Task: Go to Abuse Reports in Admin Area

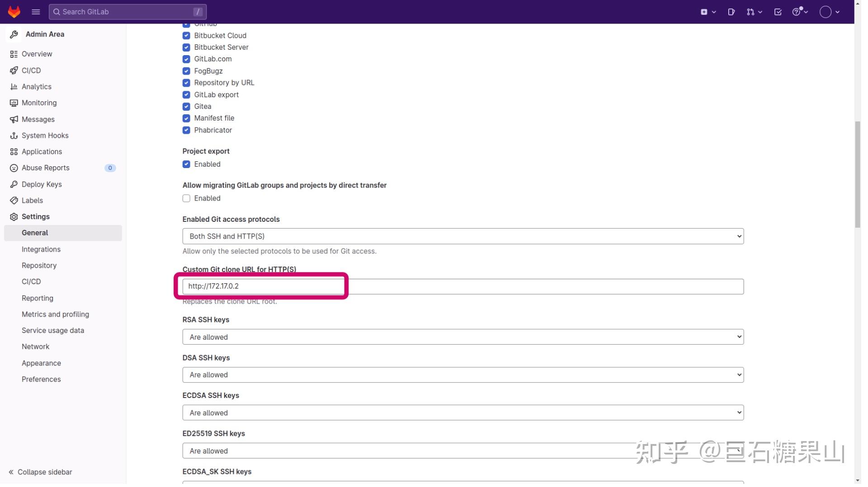Action: click(45, 168)
